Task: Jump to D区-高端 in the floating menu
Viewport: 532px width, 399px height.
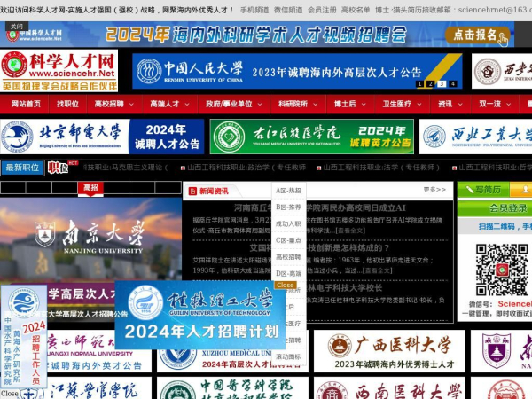Action: point(288,273)
